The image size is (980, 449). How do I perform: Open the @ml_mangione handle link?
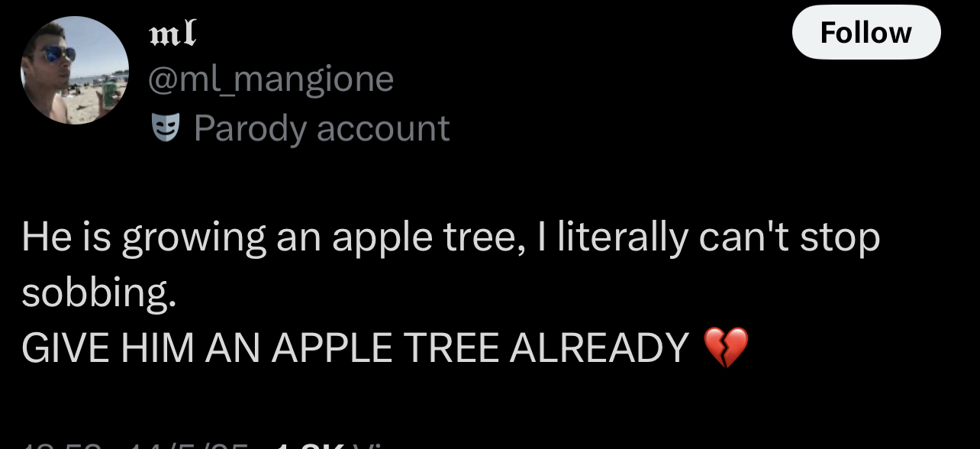(271, 79)
